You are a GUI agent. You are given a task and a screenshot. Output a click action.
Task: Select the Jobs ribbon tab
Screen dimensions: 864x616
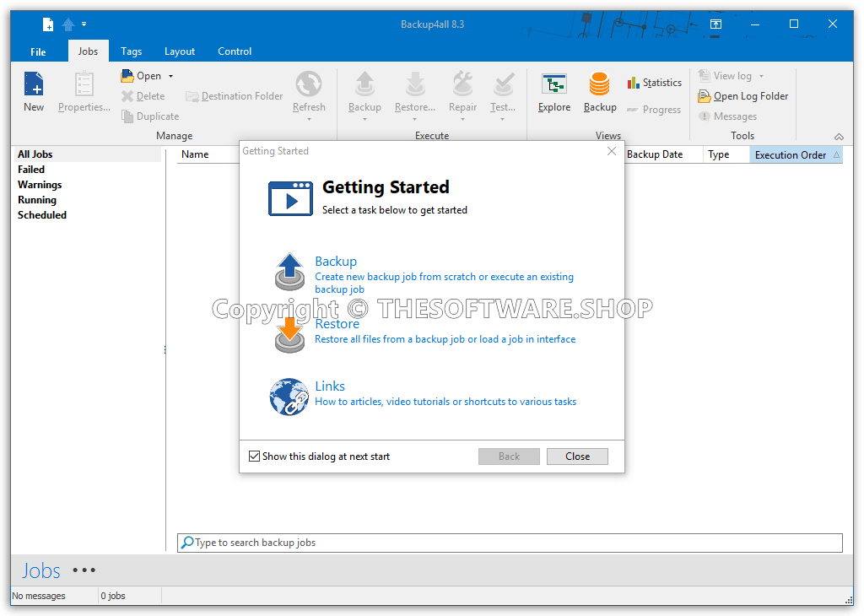click(x=88, y=51)
